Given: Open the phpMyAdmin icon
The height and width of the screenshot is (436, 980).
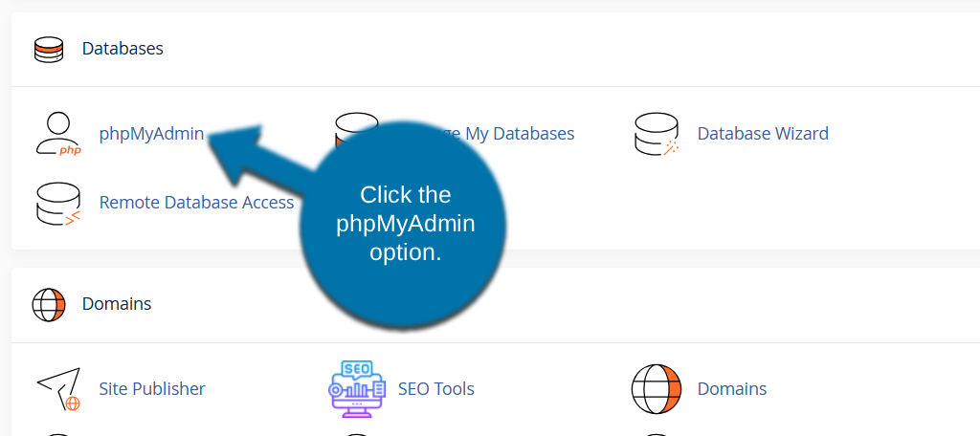Looking at the screenshot, I should (x=58, y=134).
